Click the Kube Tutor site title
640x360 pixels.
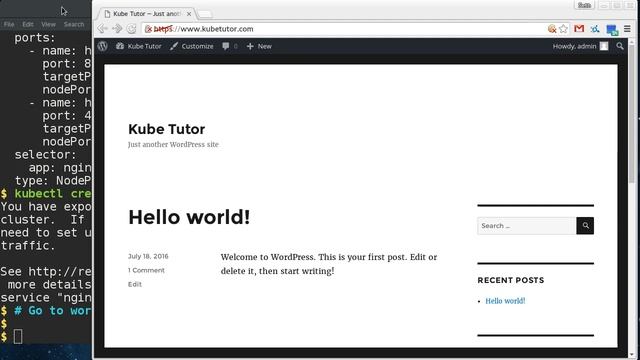point(167,129)
